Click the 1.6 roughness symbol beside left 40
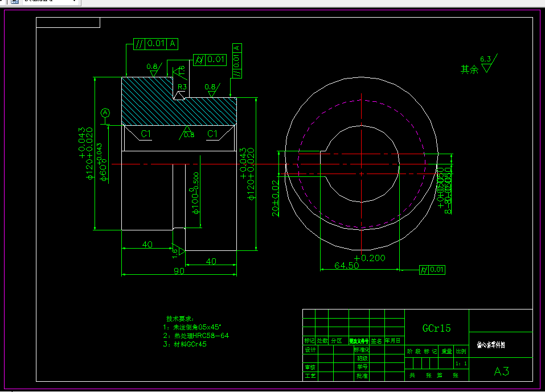The height and width of the screenshot is (392, 545). click(x=178, y=251)
